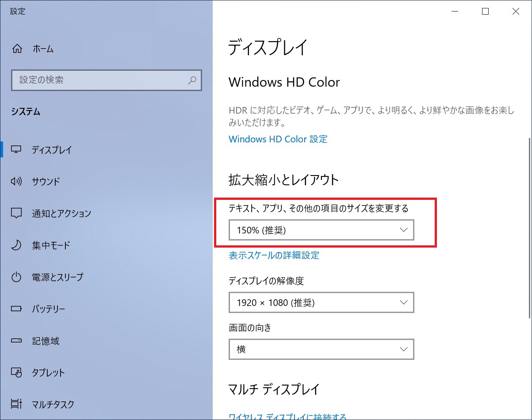Click the Multitasking (マルチタスク) icon
This screenshot has height=420, width=532.
[16, 404]
